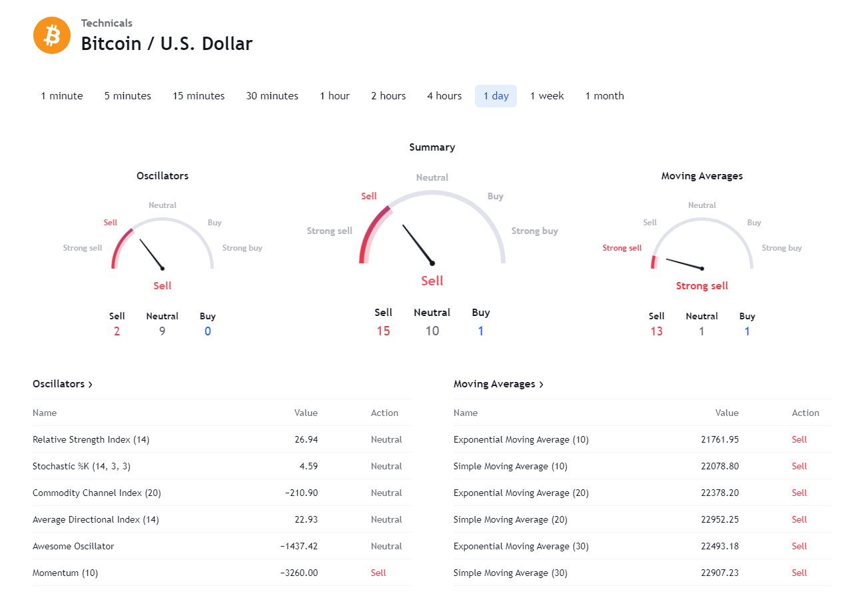Switch to the 1 week timeframe
Screen dimensions: 868x594
coord(547,95)
